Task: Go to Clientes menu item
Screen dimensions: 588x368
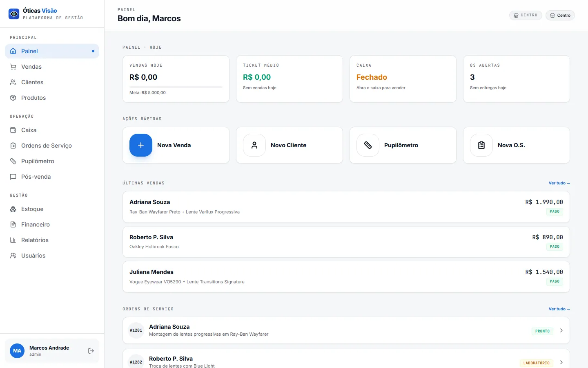Action: tap(52, 82)
